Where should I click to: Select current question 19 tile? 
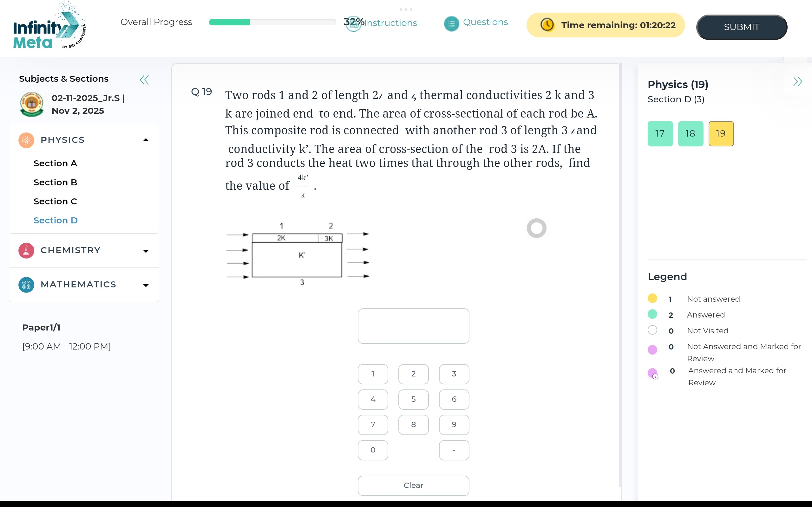pyautogui.click(x=721, y=134)
